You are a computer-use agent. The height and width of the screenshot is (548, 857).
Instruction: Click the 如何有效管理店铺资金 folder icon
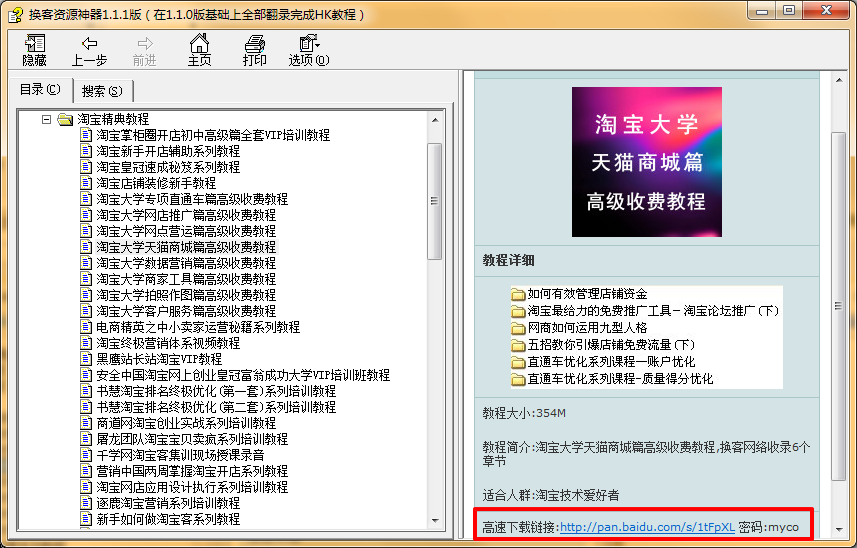pyautogui.click(x=518, y=294)
